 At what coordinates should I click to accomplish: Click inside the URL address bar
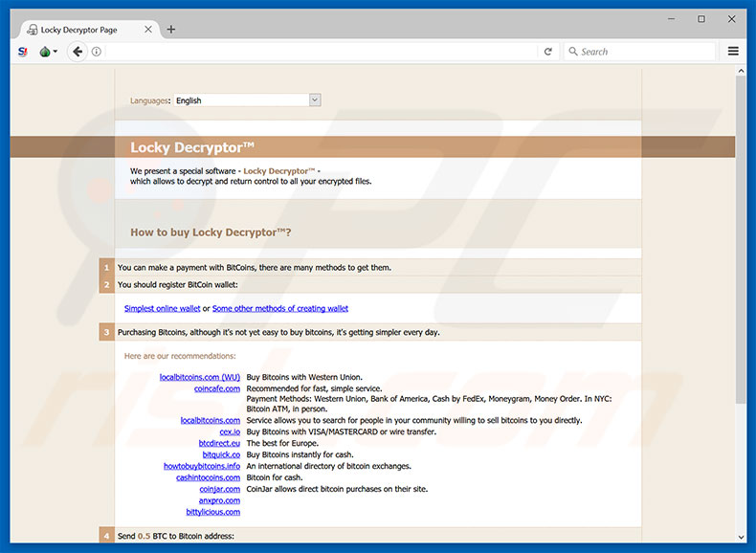coord(321,52)
